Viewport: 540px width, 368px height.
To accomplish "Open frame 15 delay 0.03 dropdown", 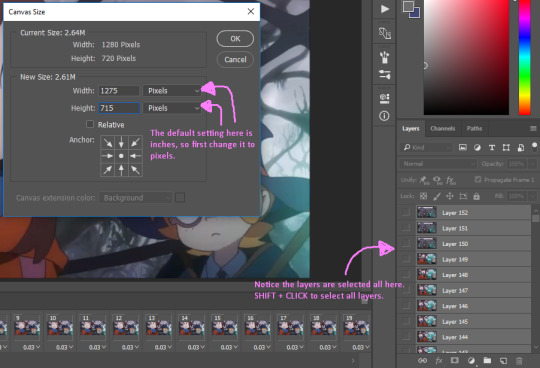I will (229, 347).
